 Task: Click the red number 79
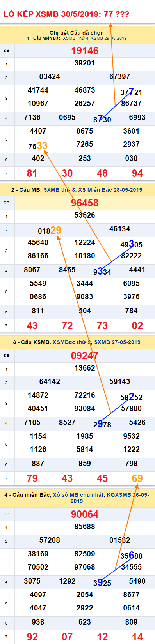32,478
